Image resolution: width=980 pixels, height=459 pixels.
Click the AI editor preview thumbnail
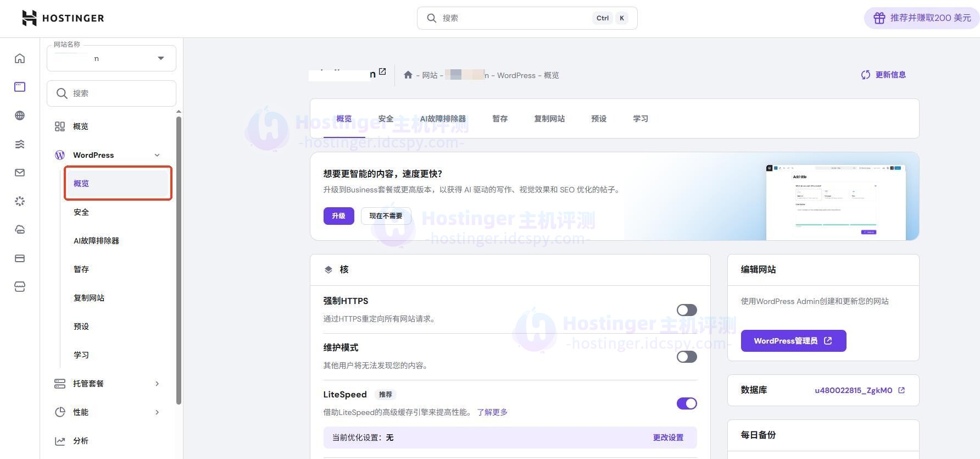836,202
